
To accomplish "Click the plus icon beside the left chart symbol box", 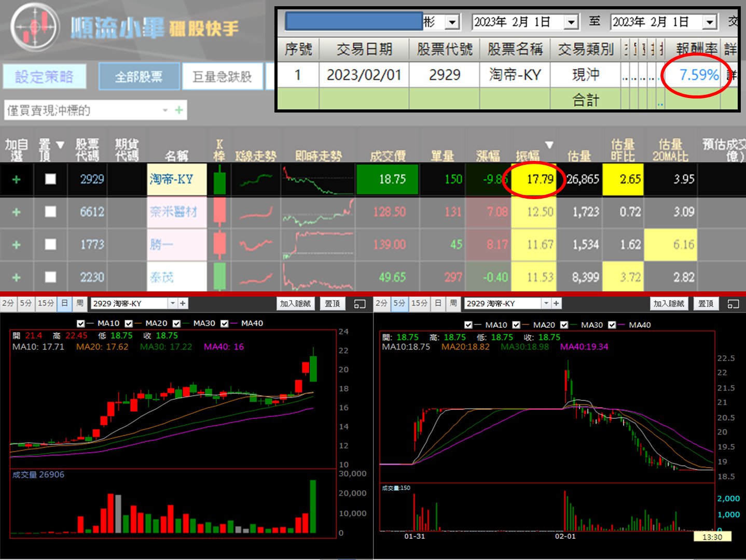I will click(x=182, y=303).
